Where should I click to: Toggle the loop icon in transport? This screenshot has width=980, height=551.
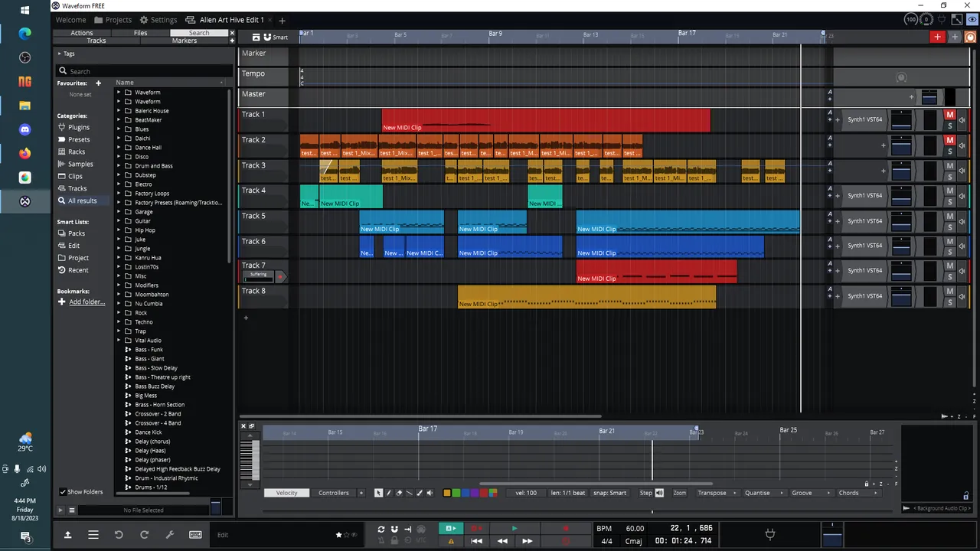tap(381, 529)
